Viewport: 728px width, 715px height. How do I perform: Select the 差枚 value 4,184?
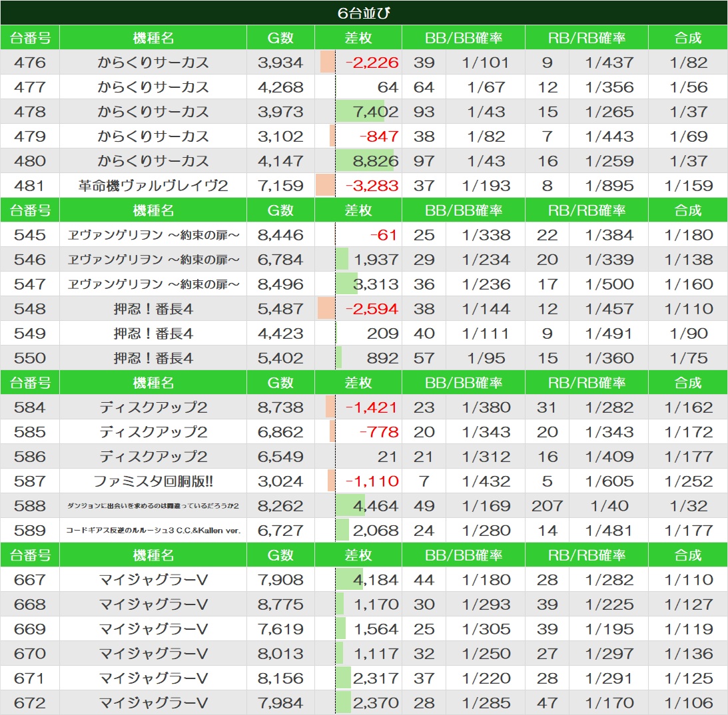pos(376,579)
